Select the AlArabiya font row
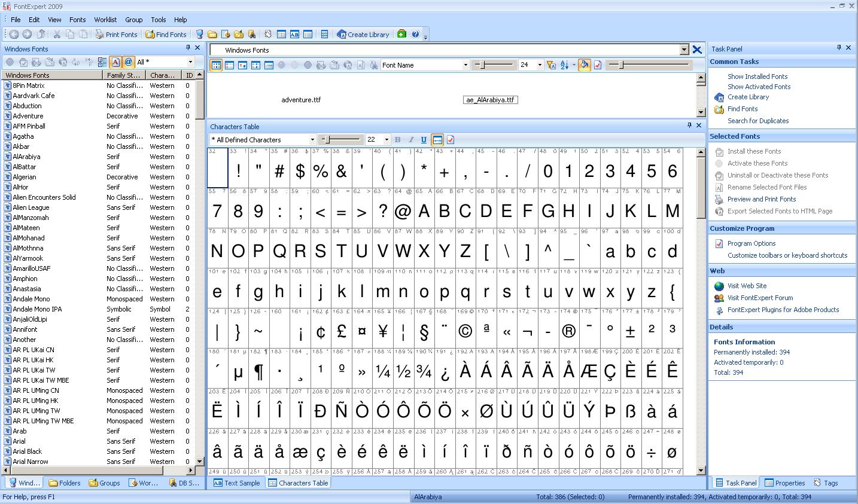 click(99, 157)
